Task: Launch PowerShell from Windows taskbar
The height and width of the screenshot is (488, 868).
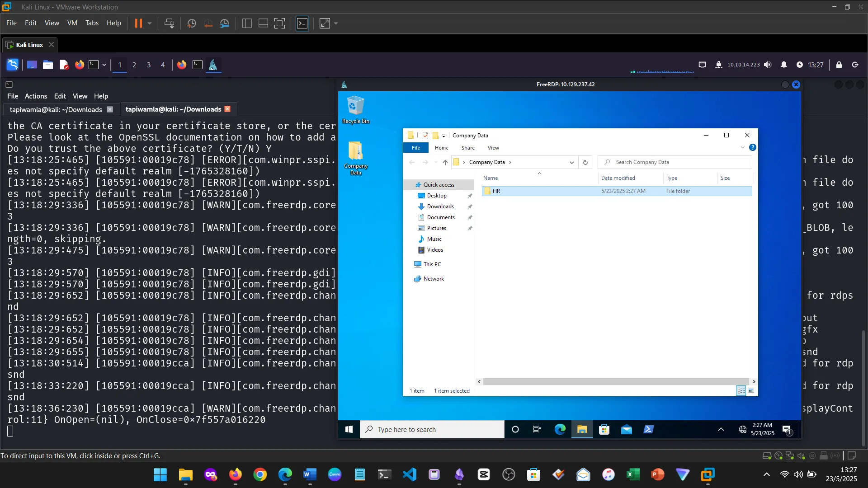Action: tap(648, 429)
